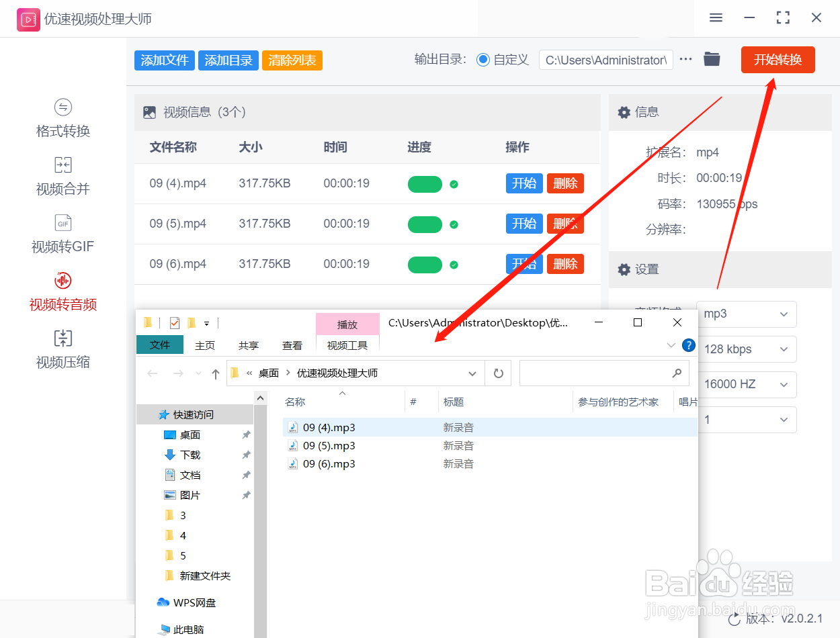Click the progress bar for 09 (5).mp4

tap(425, 224)
